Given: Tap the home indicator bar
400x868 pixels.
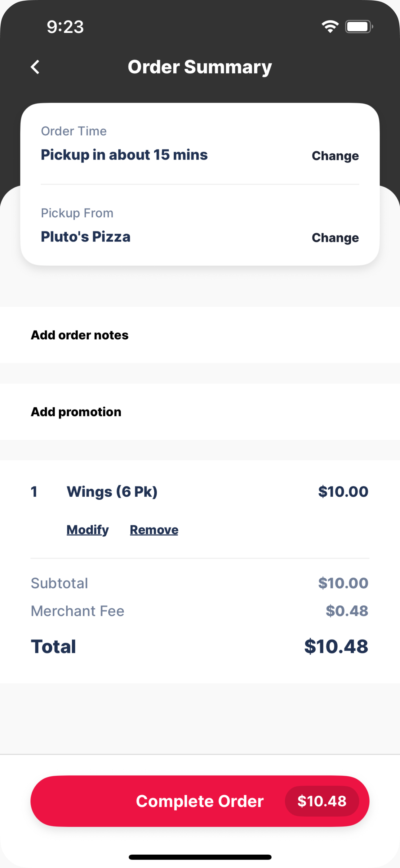Looking at the screenshot, I should (200, 857).
